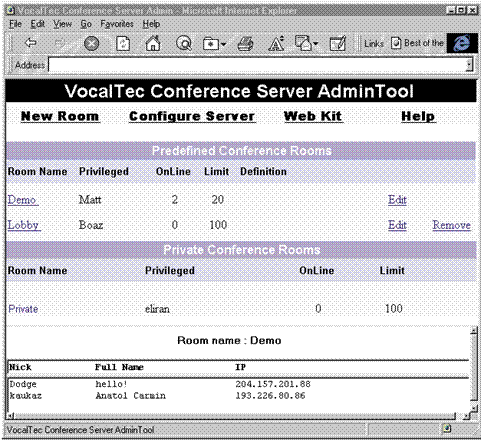Click the Edit page toolbar icon
The width and height of the screenshot is (481, 440).
tap(338, 44)
